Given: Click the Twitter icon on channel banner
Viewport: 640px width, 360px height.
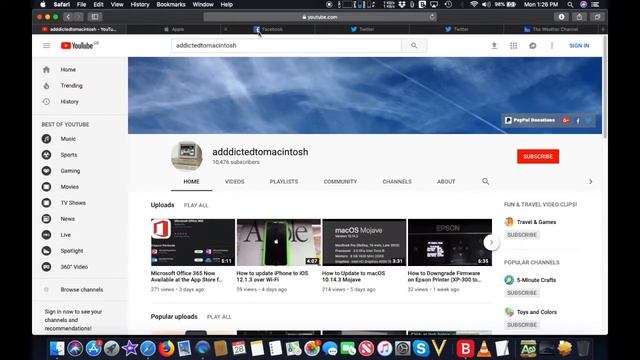Looking at the screenshot, I should click(x=588, y=120).
